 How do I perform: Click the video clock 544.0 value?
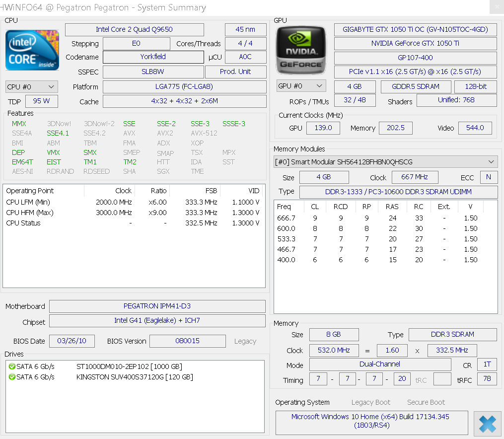click(475, 128)
